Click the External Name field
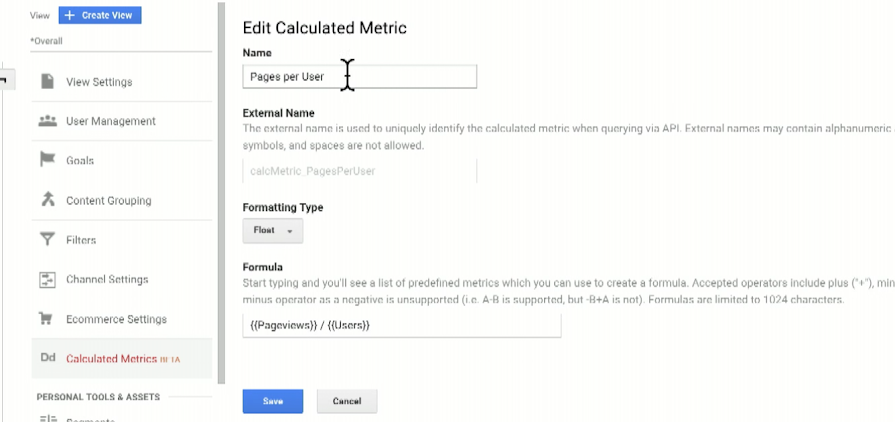Screen dimensions: 895x422 (x=359, y=171)
